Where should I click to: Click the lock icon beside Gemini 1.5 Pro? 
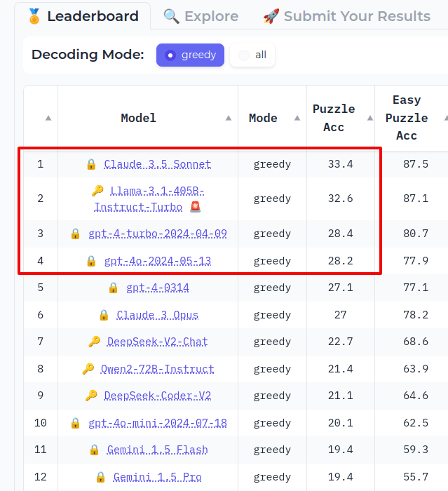[x=100, y=477]
